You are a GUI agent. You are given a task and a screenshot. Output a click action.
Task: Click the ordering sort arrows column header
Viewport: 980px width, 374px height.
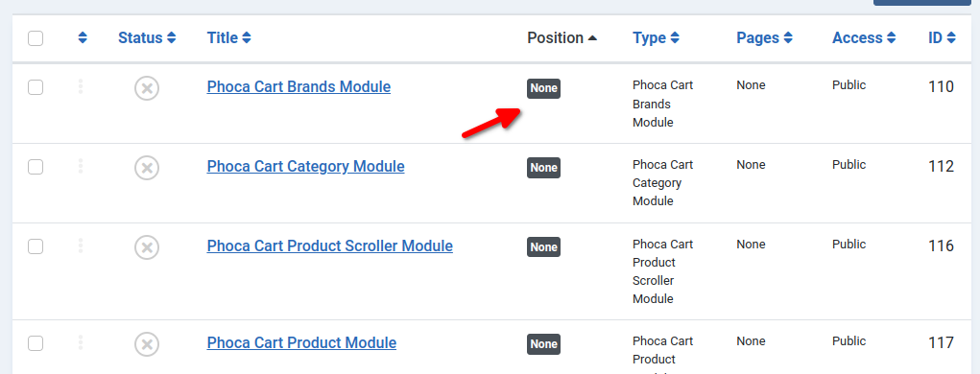pyautogui.click(x=83, y=38)
